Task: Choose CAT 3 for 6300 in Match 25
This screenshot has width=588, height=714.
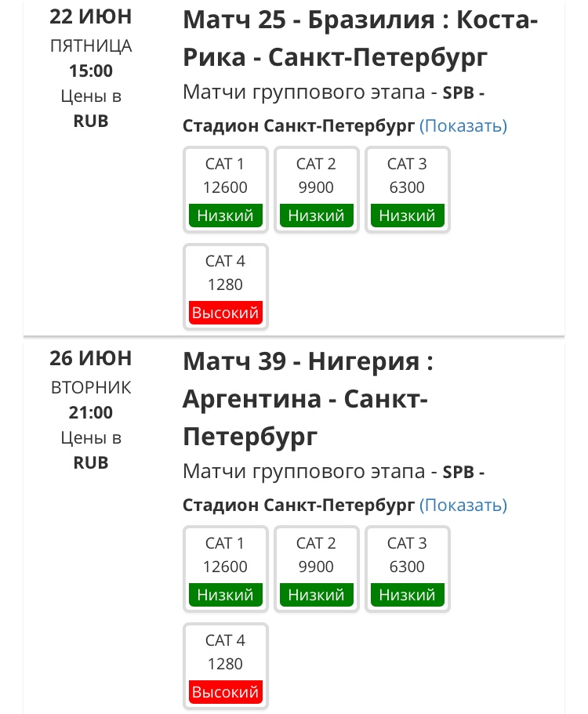Action: pyautogui.click(x=407, y=188)
